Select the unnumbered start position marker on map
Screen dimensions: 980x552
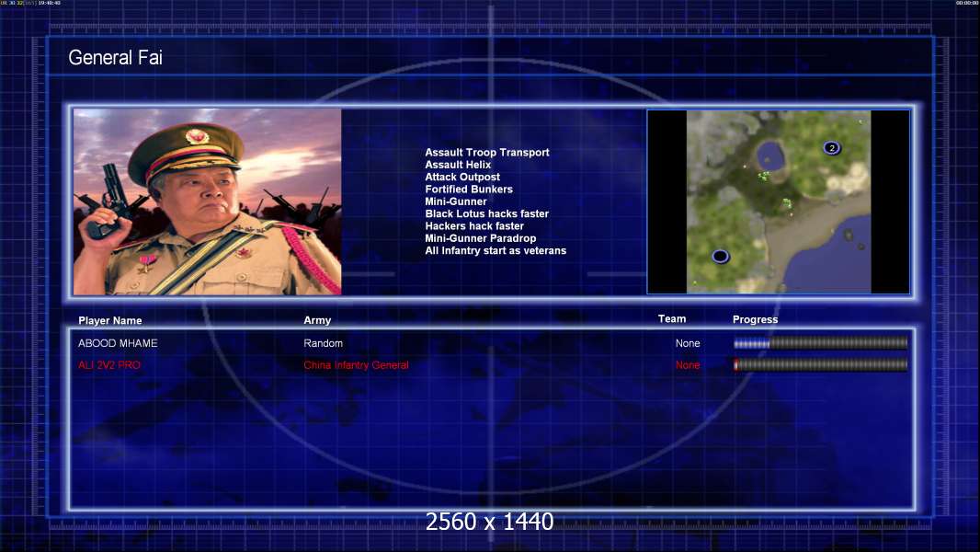(720, 256)
